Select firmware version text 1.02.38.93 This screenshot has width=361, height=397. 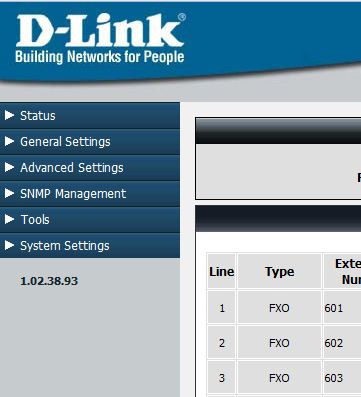[49, 281]
